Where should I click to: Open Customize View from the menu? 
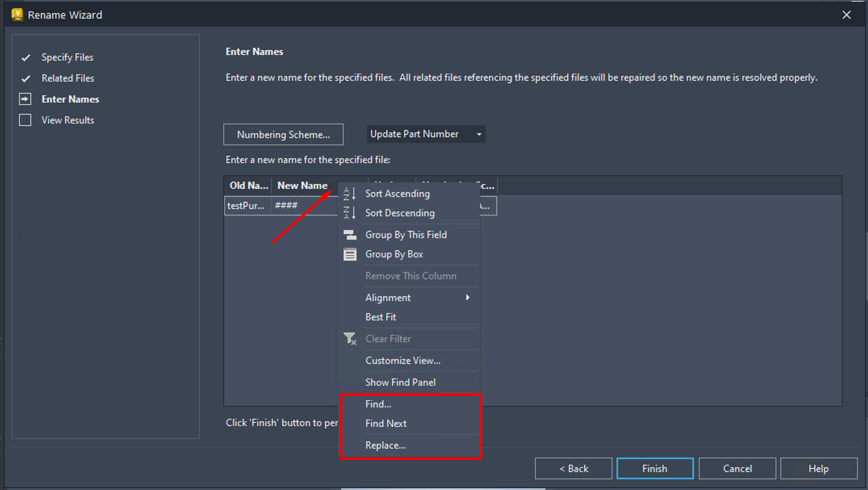[402, 360]
